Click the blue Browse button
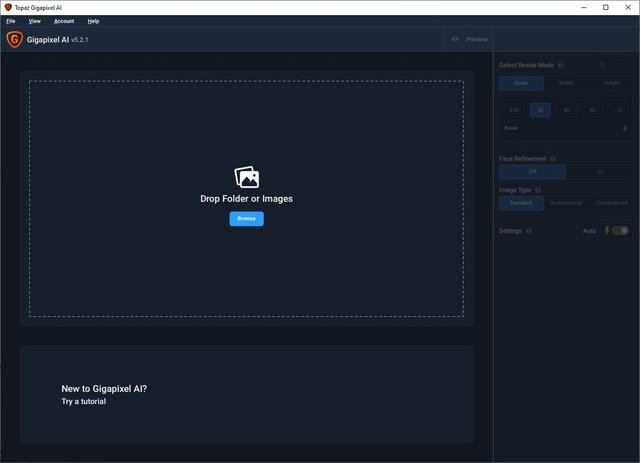 tap(247, 219)
